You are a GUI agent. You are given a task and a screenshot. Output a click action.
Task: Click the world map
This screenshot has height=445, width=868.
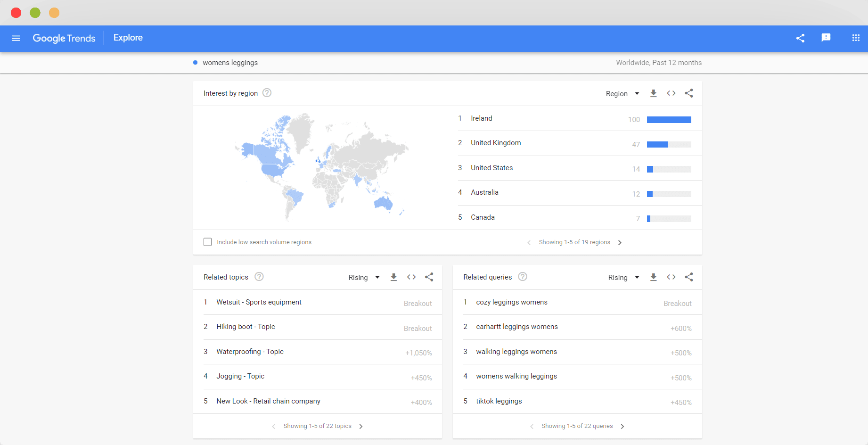tap(322, 167)
